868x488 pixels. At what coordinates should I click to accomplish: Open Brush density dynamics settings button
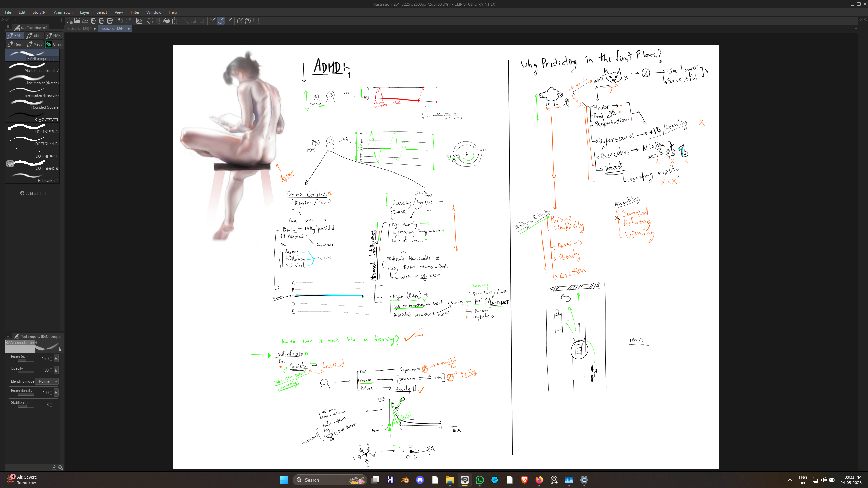[56, 392]
